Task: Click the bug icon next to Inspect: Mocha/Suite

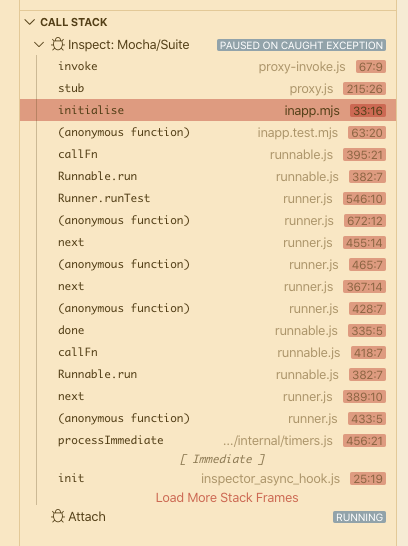Action: (58, 45)
